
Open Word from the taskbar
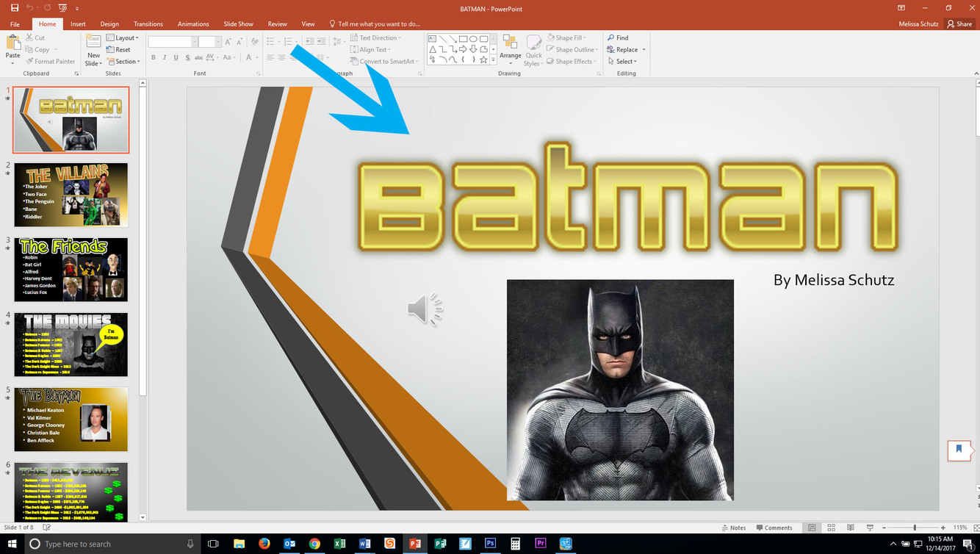click(x=364, y=544)
